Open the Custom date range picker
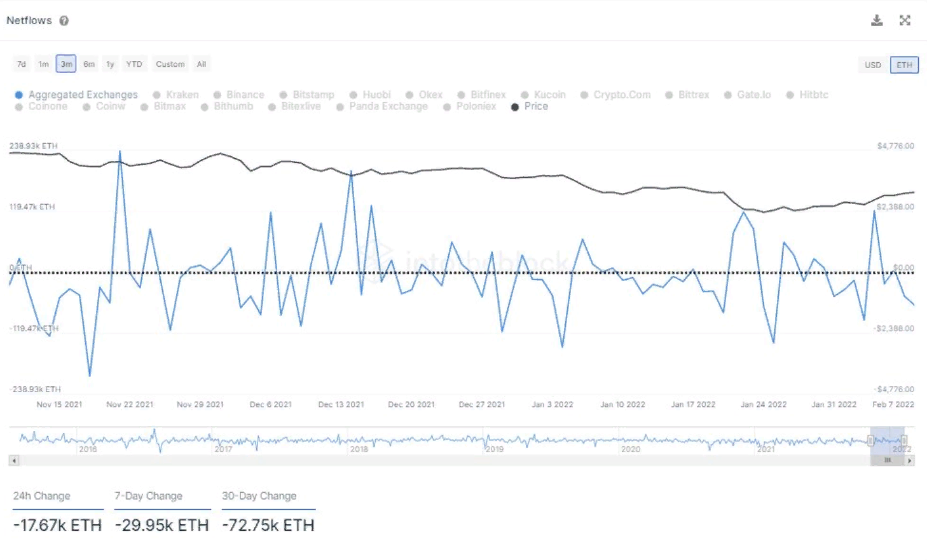927x560 pixels. click(x=170, y=64)
